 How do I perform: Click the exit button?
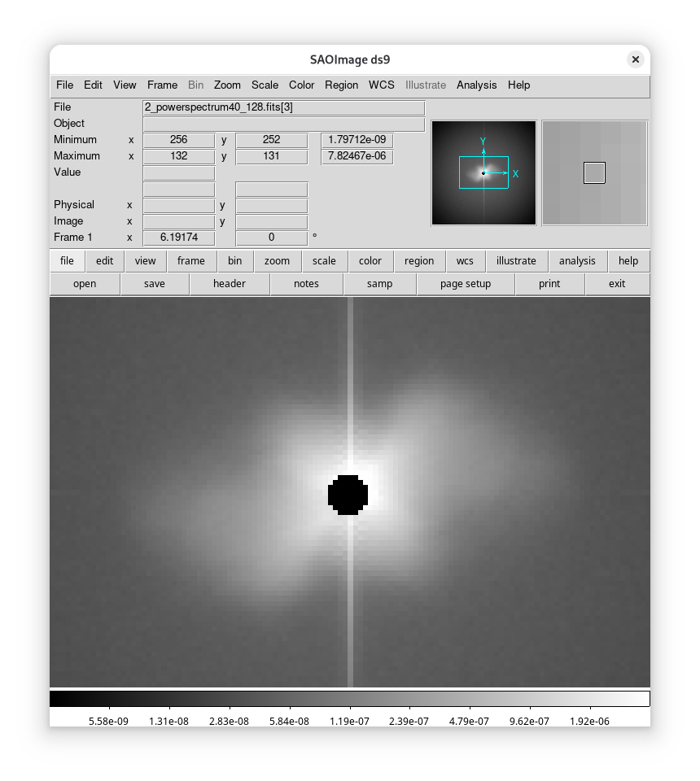pyautogui.click(x=617, y=284)
